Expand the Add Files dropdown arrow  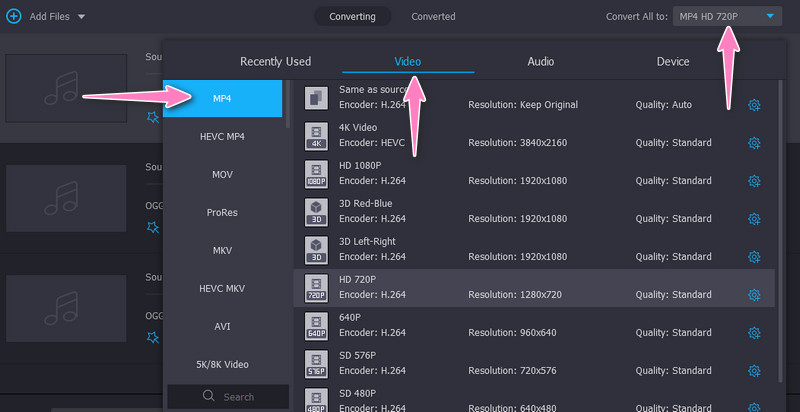point(81,17)
